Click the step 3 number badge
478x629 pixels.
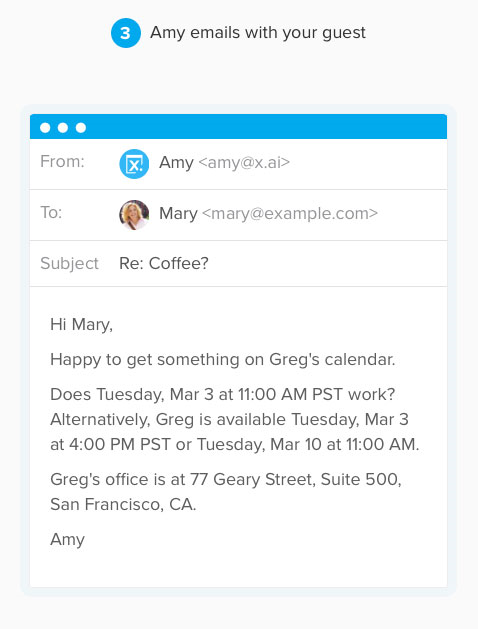126,33
